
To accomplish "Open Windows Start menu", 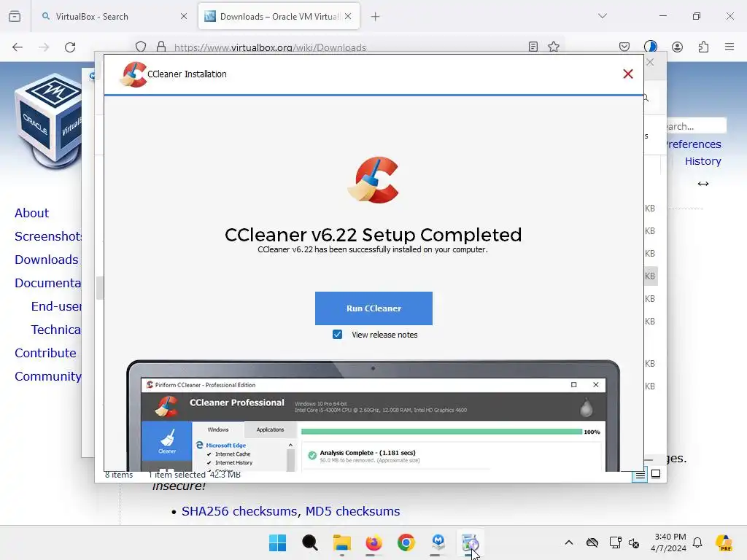I will click(277, 542).
